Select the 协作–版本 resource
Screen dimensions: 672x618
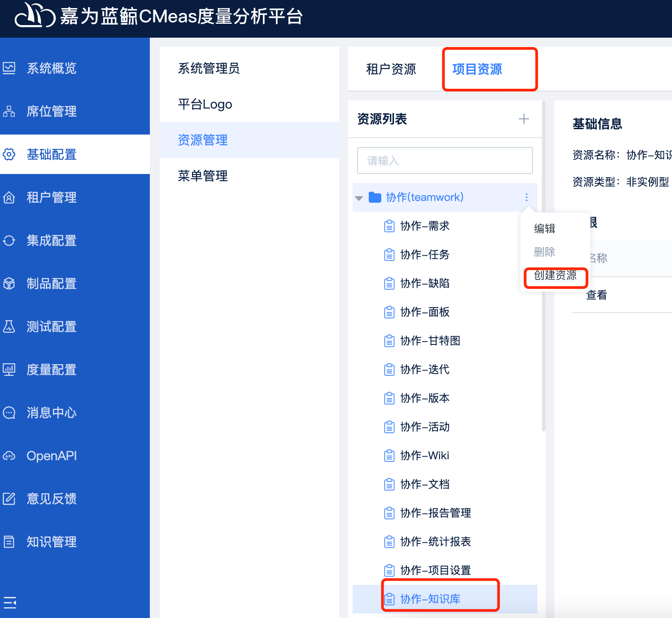tap(445, 398)
